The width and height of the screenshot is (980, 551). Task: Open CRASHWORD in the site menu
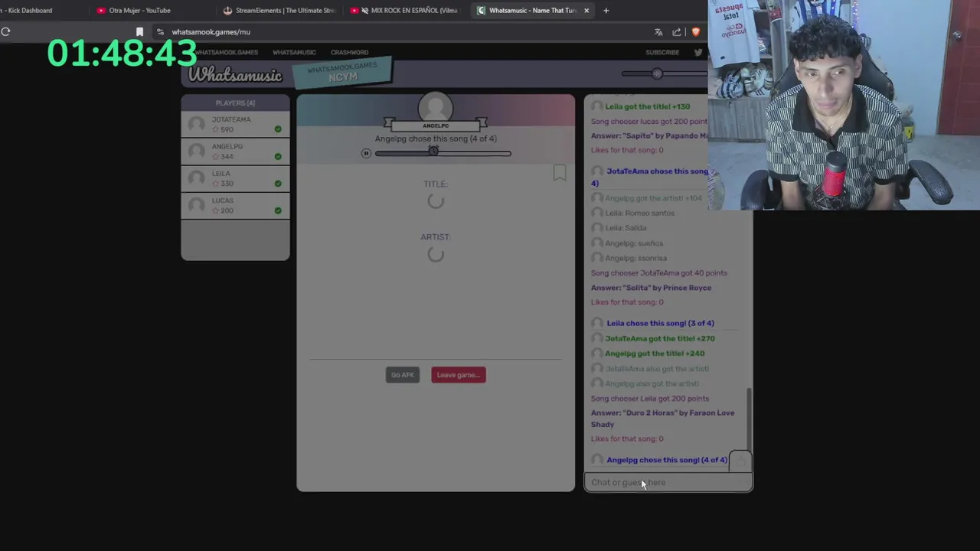(x=349, y=52)
